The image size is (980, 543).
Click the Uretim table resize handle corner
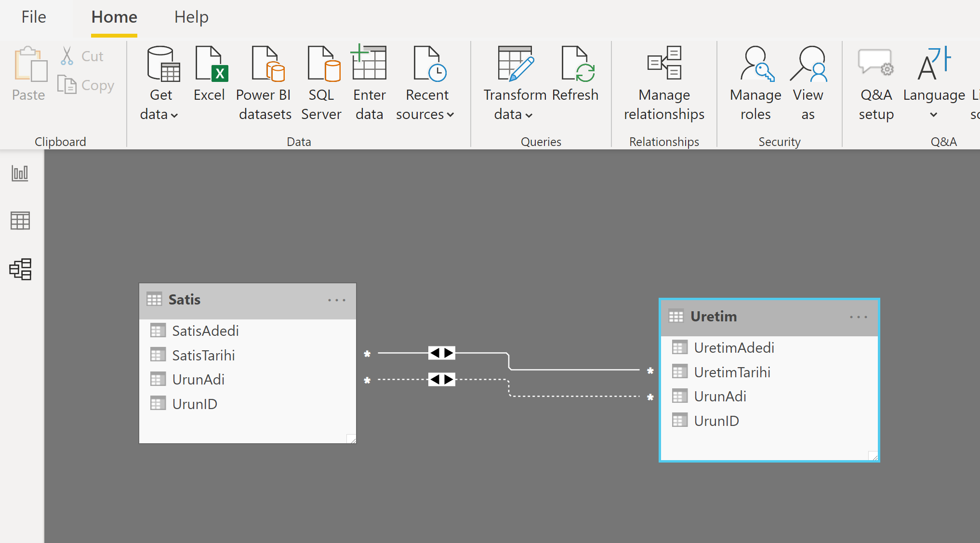[x=873, y=455]
